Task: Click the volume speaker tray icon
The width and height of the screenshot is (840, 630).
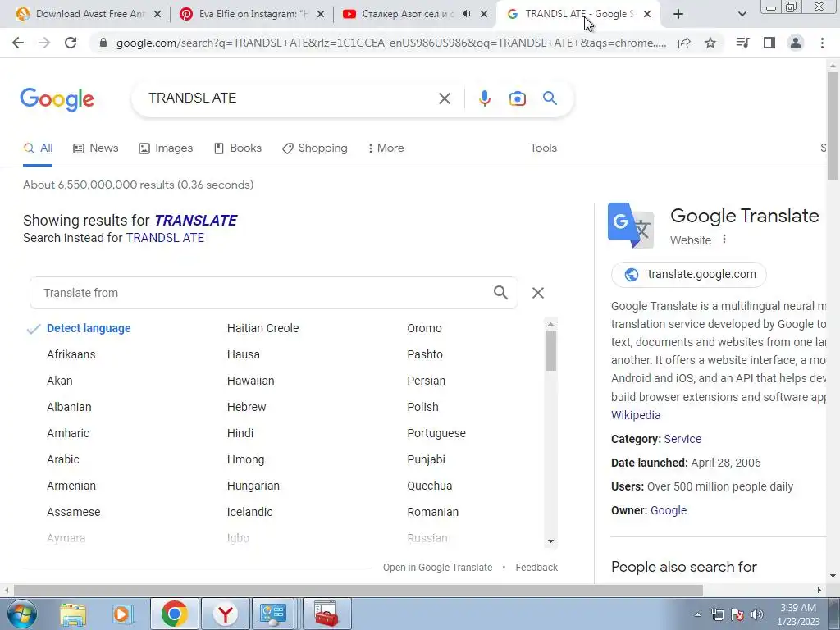Action: [x=757, y=614]
